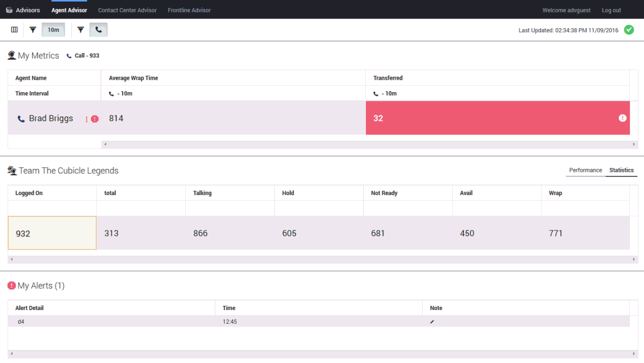Toggle the call channel phone button
This screenshot has height=363, width=644.
point(98,30)
